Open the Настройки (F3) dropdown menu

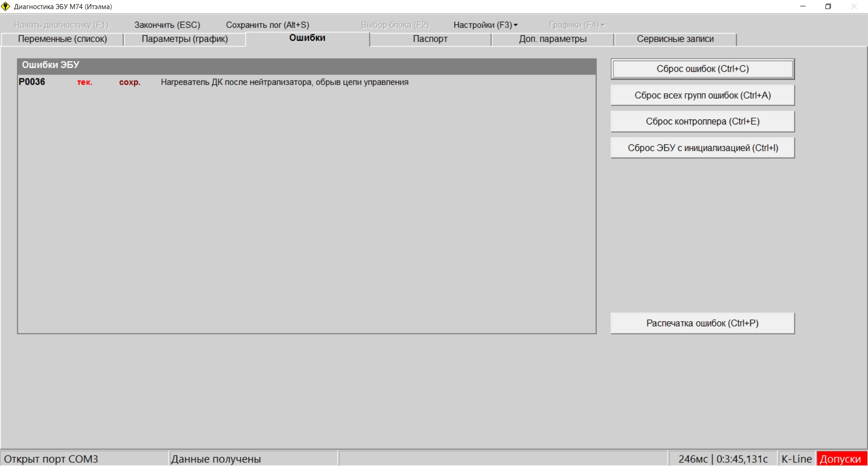[485, 25]
